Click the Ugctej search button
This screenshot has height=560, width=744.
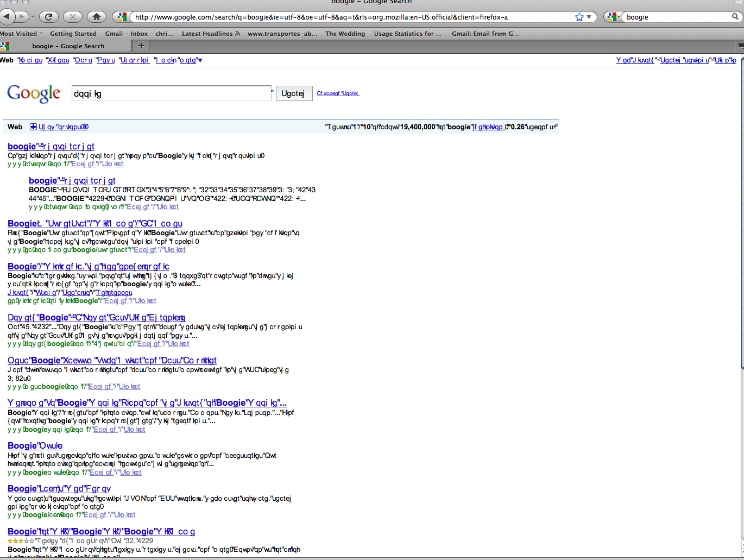click(293, 93)
